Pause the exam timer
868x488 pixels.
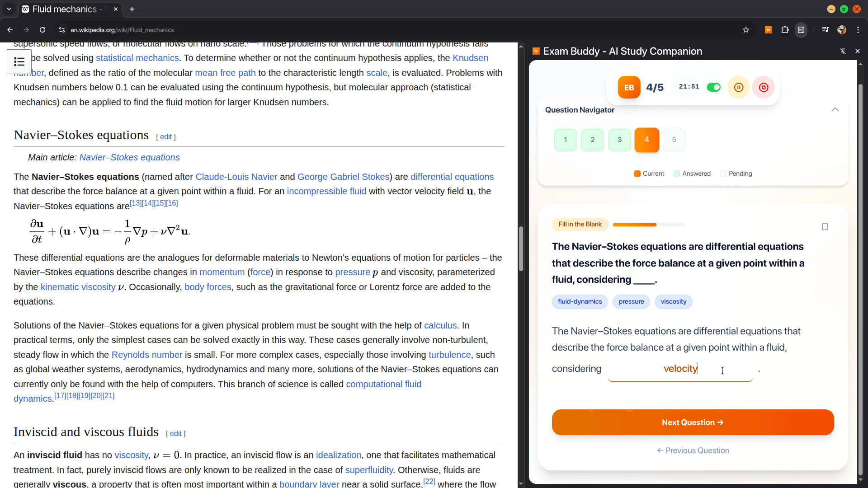pos(739,88)
